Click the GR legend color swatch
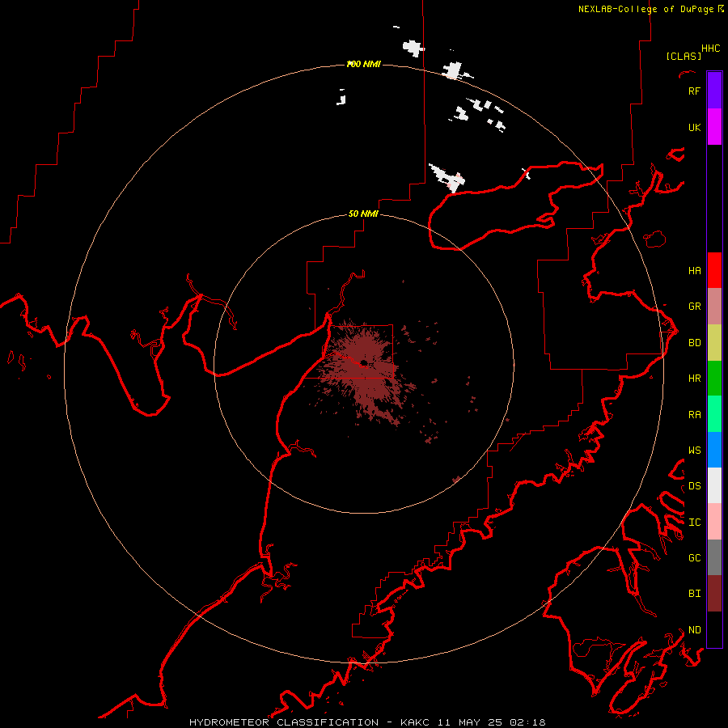Screen dimensions: 728x728 [714, 307]
